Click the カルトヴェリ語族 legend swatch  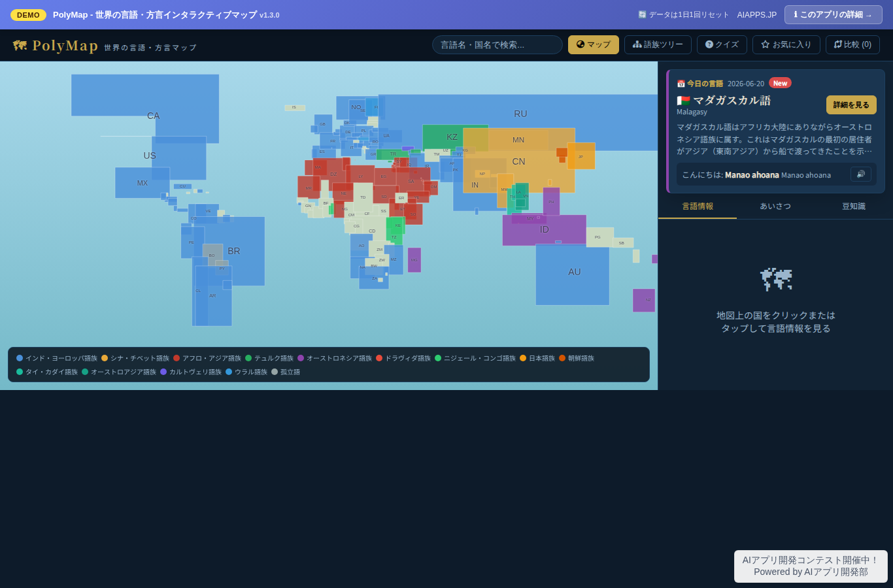tap(163, 372)
